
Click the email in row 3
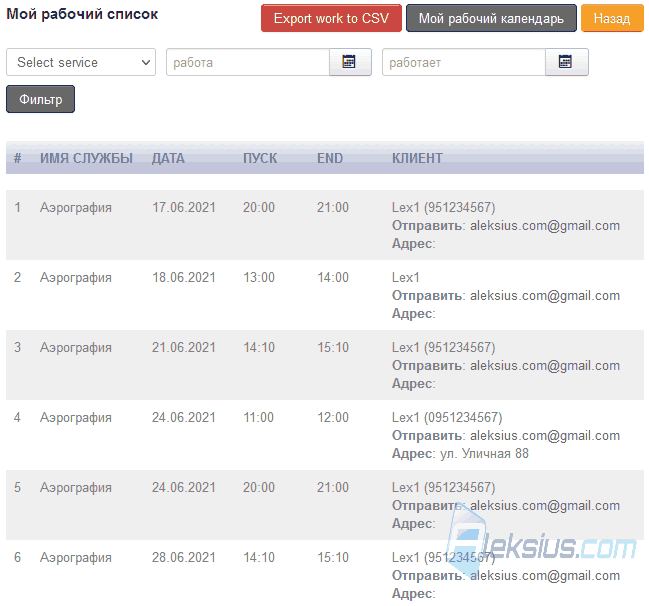tap(545, 366)
